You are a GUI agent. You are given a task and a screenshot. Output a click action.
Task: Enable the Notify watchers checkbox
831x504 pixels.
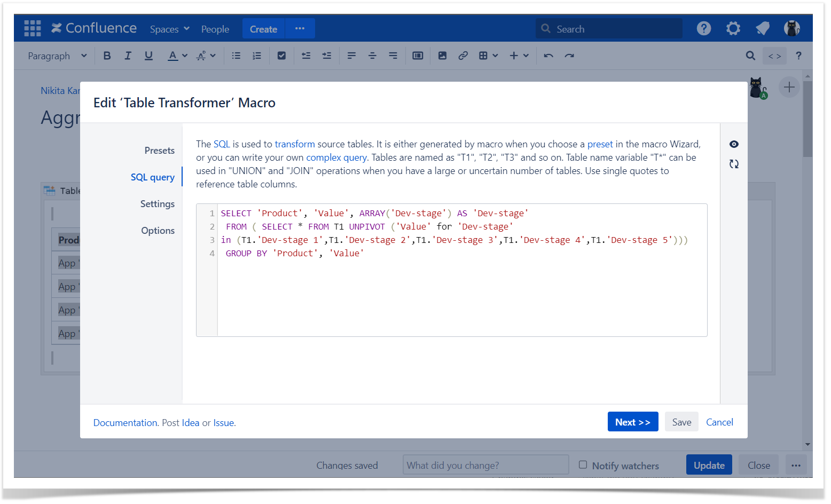583,464
